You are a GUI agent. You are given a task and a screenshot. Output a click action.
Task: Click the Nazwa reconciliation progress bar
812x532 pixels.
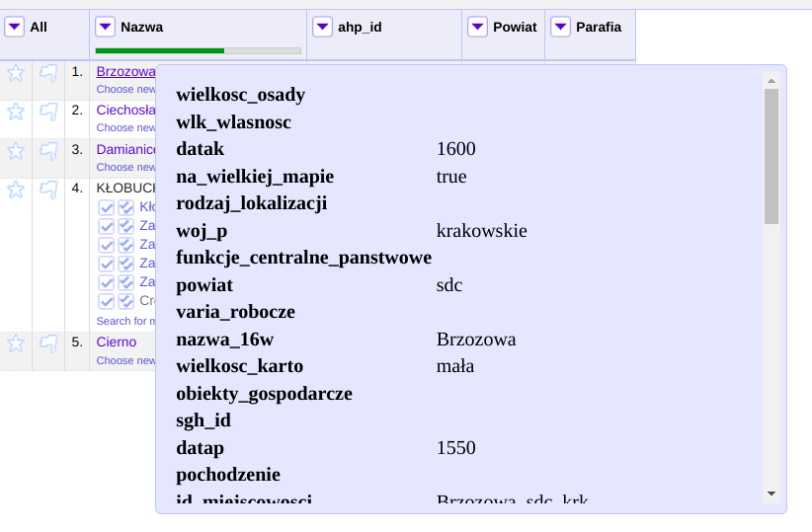[x=199, y=50]
